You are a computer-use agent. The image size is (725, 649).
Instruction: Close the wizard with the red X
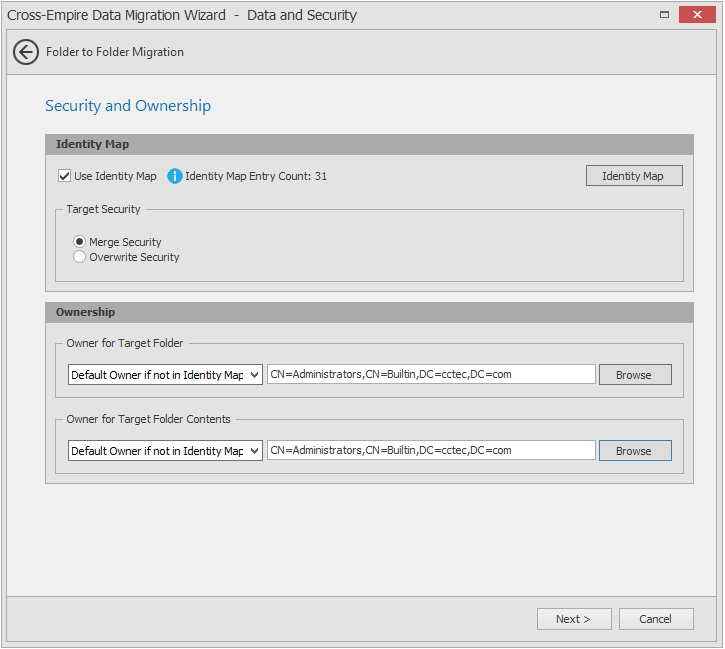coord(697,15)
